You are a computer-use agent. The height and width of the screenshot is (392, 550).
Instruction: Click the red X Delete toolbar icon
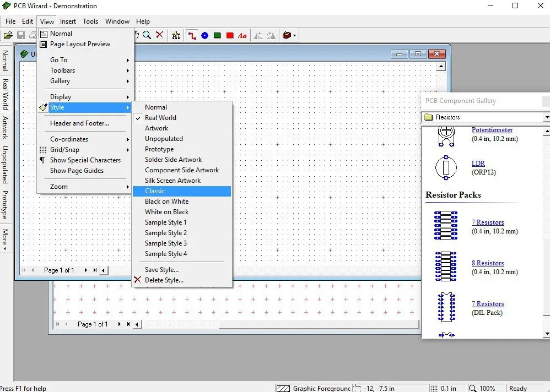[x=160, y=35]
